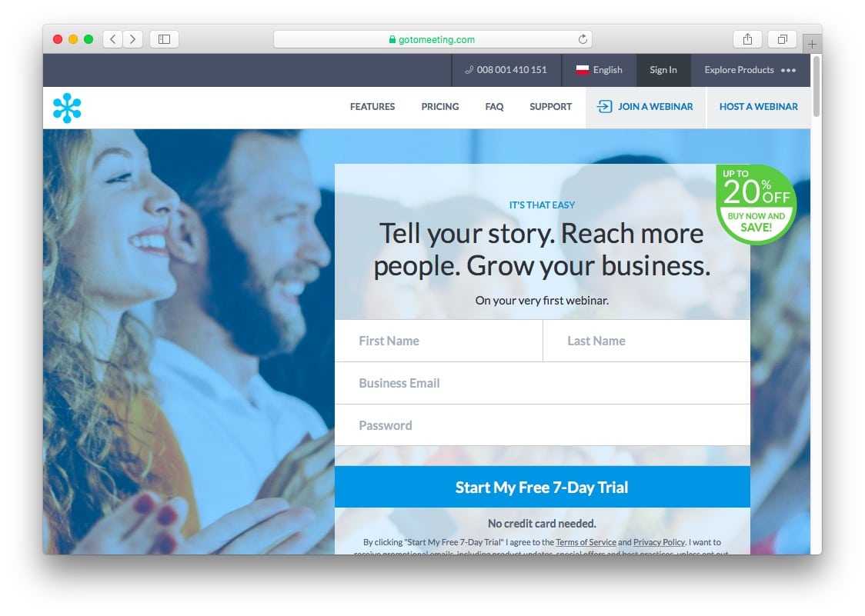Go back with Safari's back arrow

[x=113, y=39]
